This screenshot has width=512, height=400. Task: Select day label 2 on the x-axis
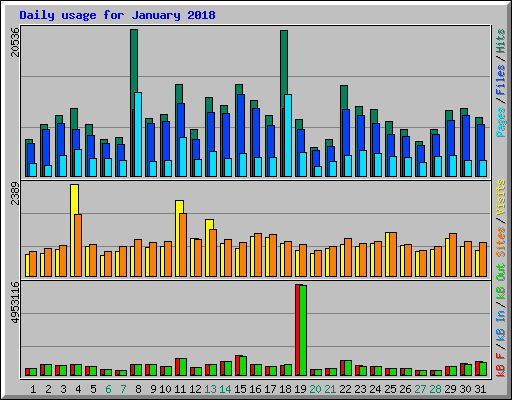click(48, 389)
